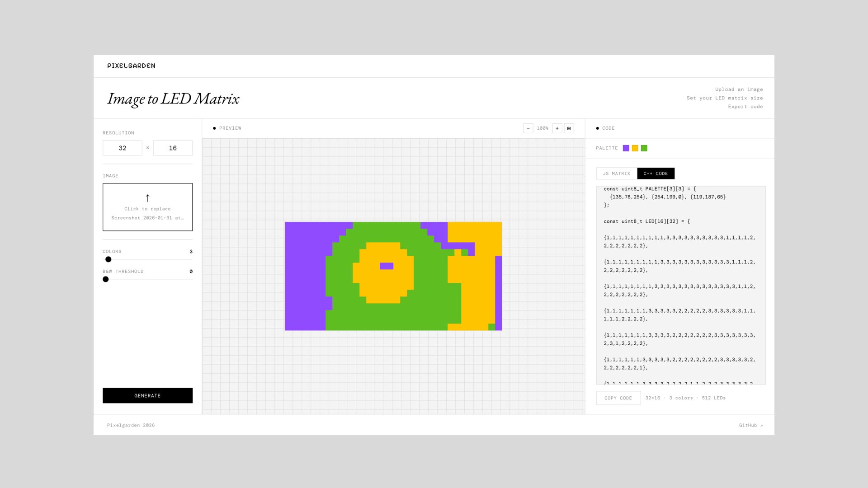Open the GitHub link
This screenshot has width=868, height=488.
[x=751, y=425]
